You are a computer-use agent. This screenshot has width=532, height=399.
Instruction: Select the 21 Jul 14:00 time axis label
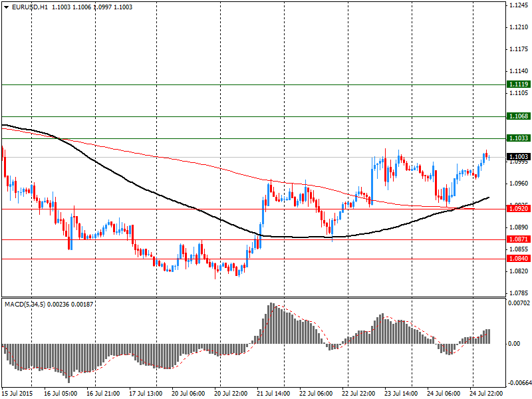point(273,393)
